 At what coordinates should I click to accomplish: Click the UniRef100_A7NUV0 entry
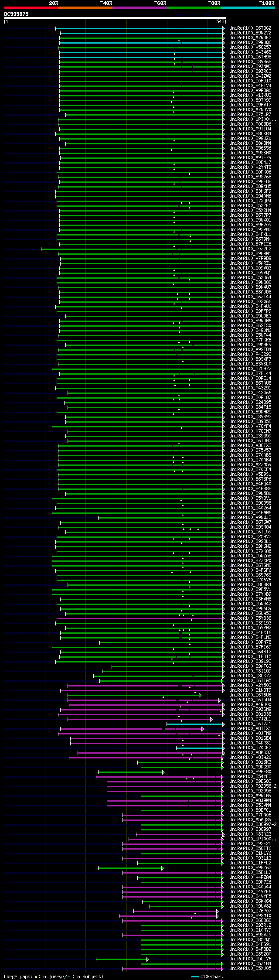250,110
